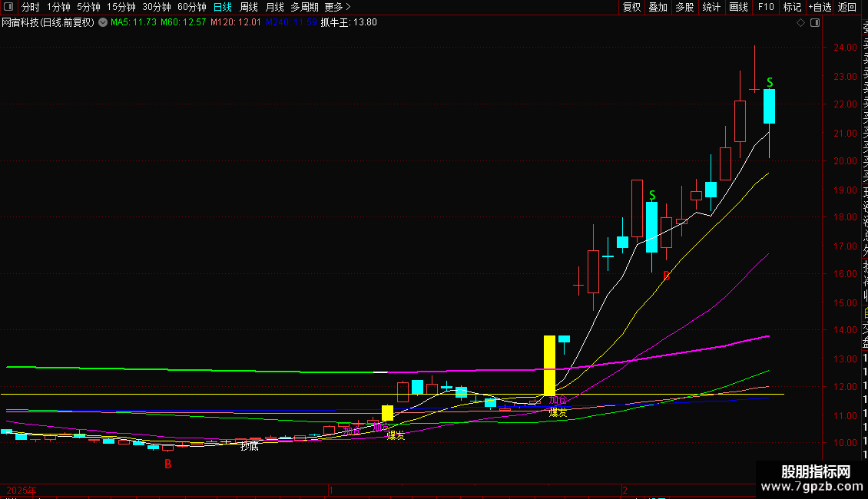Select the 60分钟 period
This screenshot has width=868, height=499.
coord(192,7)
